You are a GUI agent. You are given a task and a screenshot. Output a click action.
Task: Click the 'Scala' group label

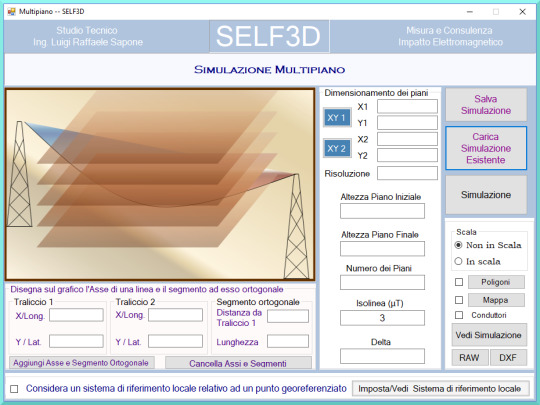pyautogui.click(x=466, y=232)
